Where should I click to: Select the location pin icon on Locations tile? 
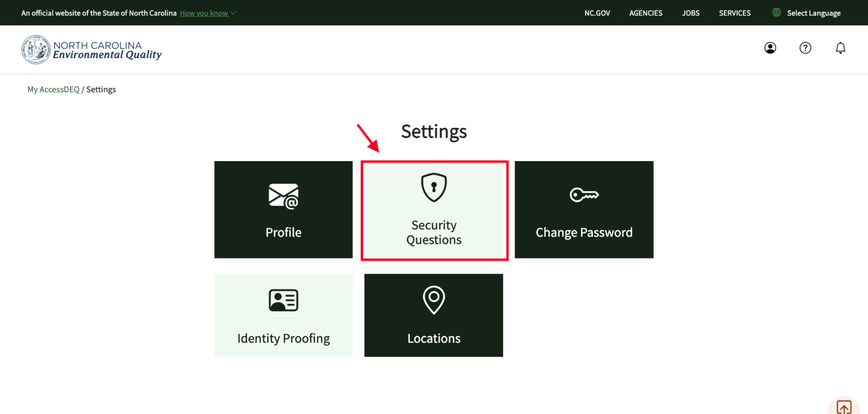coord(433,300)
